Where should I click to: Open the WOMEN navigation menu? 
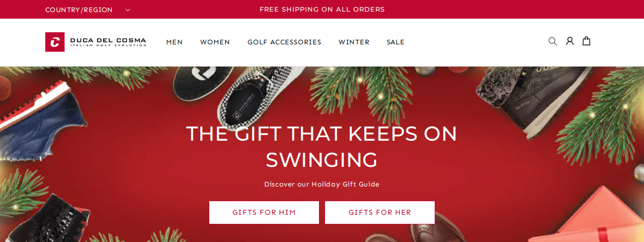215,42
